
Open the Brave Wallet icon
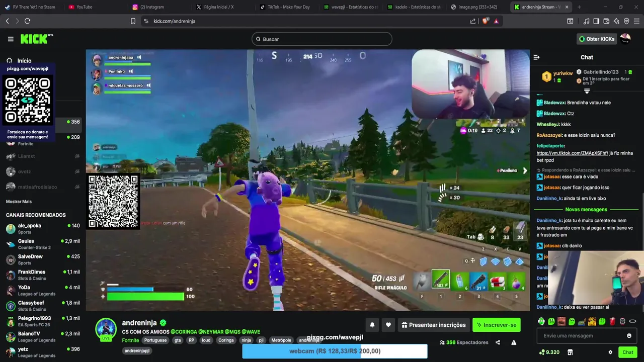click(x=606, y=21)
